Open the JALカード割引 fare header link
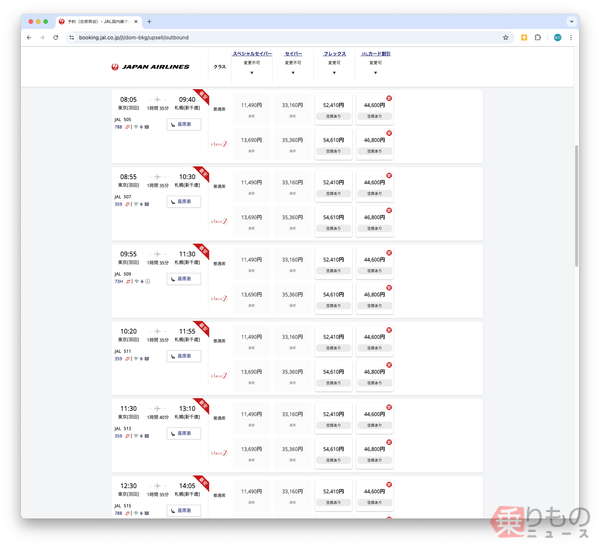Viewport: 600px width, 546px height. pyautogui.click(x=375, y=53)
